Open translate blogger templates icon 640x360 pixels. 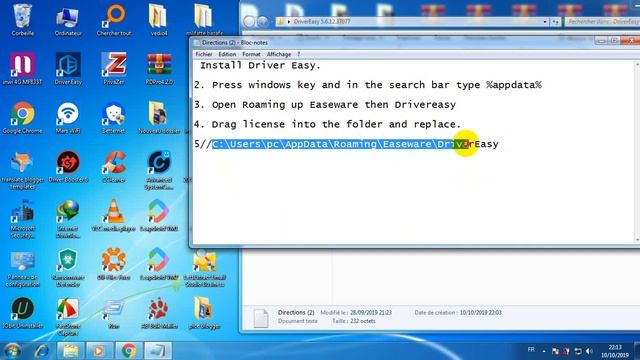coord(22,170)
